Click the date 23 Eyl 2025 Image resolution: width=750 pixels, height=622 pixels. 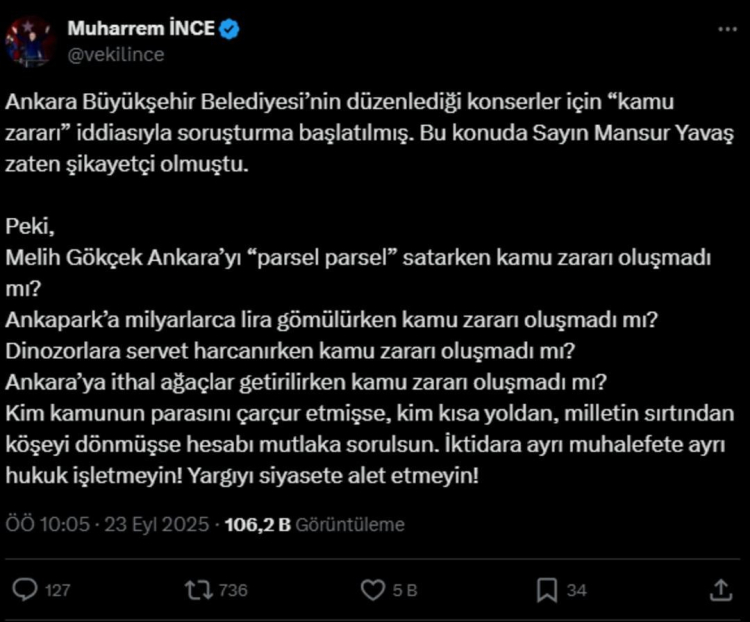pos(159,524)
